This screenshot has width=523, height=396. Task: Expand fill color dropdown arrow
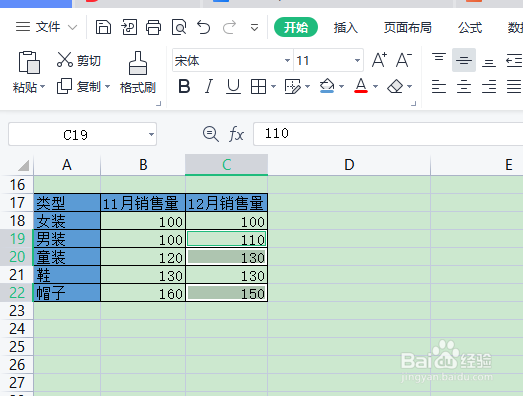coord(341,87)
